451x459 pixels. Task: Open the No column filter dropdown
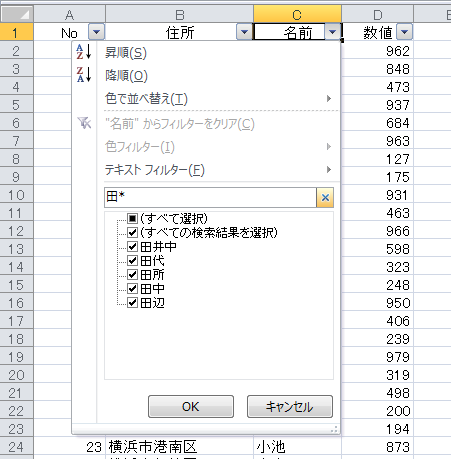tap(97, 32)
